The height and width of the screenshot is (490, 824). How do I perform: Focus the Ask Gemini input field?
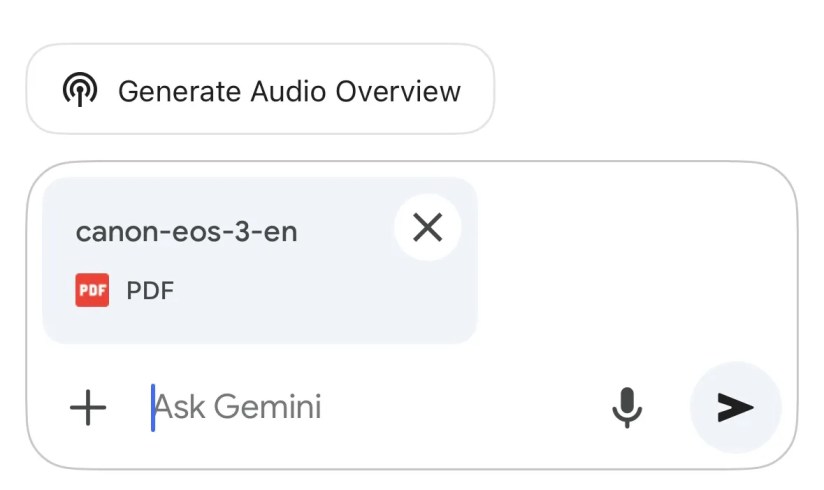(x=370, y=407)
